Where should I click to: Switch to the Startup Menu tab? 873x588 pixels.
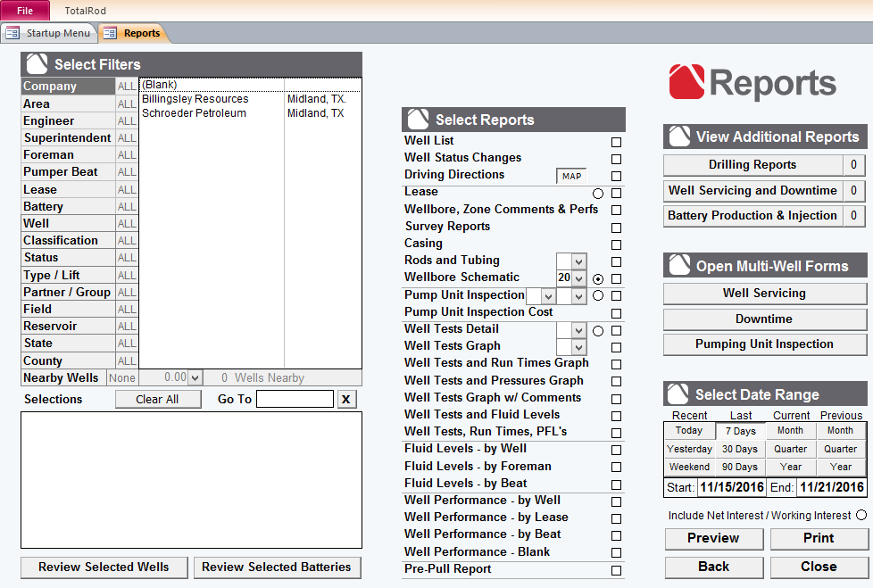tap(49, 33)
